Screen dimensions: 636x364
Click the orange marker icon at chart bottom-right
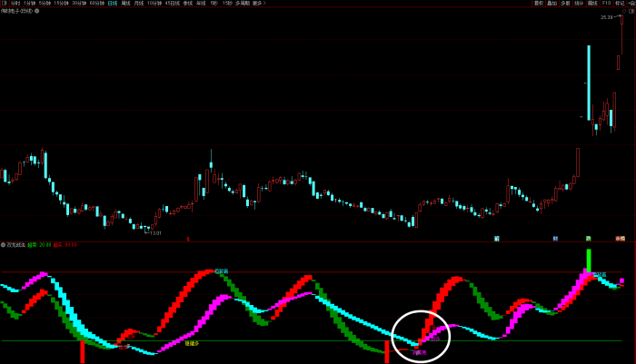coord(621,239)
